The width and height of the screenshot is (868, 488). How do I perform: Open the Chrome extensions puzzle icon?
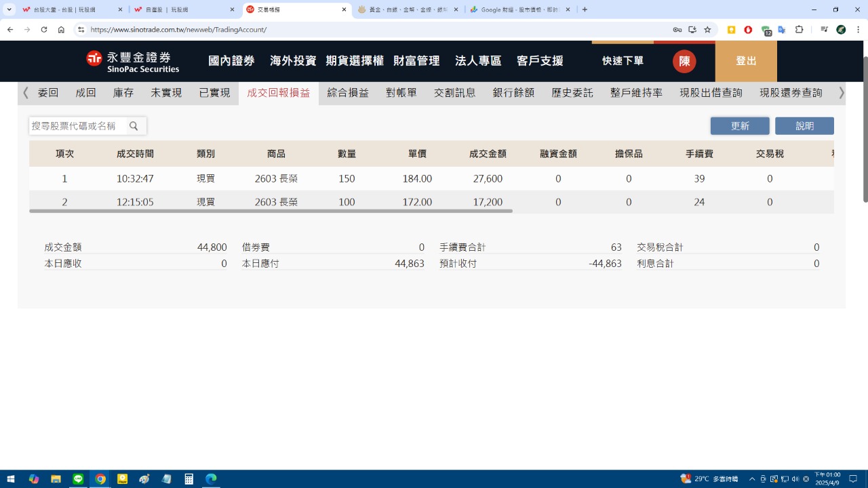(x=799, y=30)
